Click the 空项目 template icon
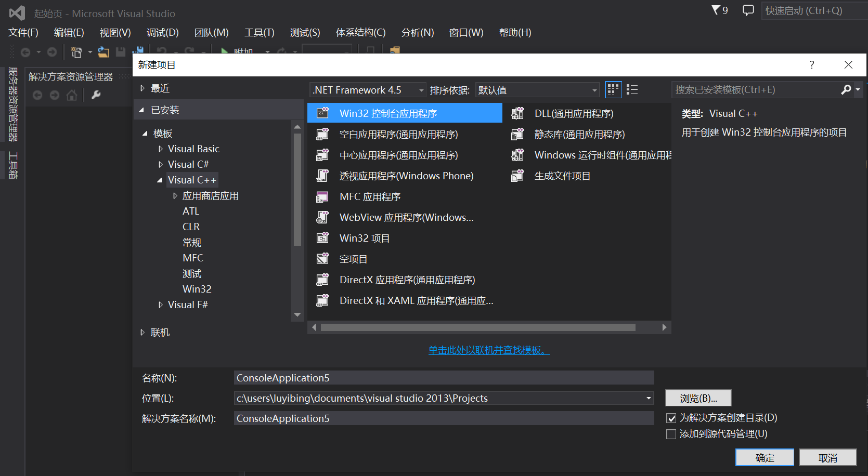Viewport: 868px width, 476px height. click(x=323, y=259)
